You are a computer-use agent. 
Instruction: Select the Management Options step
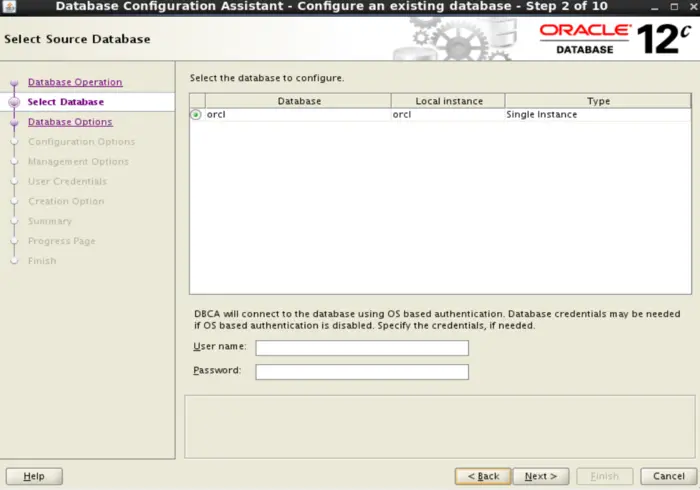point(78,162)
